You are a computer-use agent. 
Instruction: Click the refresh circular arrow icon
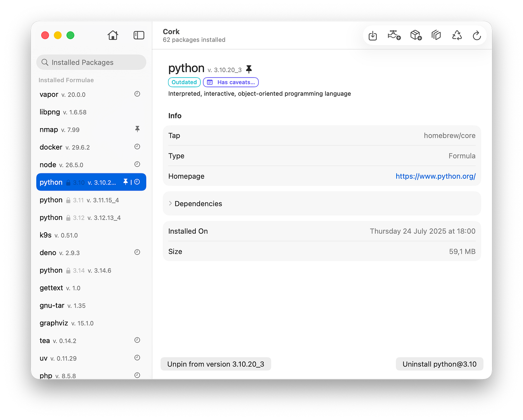477,36
